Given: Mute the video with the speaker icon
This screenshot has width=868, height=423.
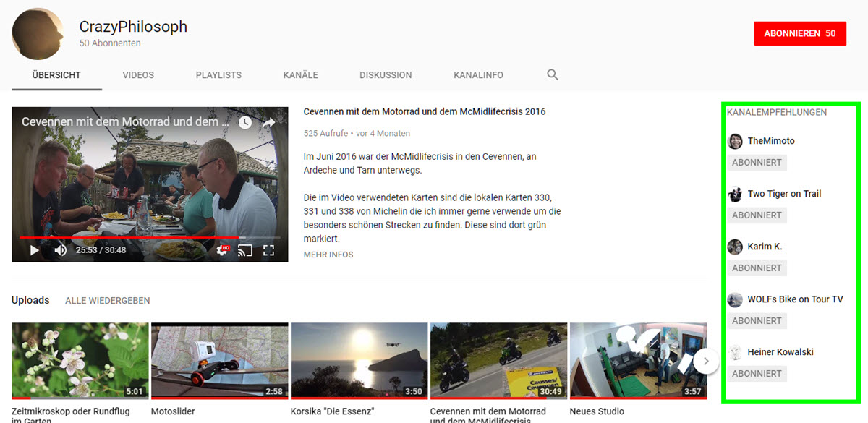Looking at the screenshot, I should click(x=61, y=250).
